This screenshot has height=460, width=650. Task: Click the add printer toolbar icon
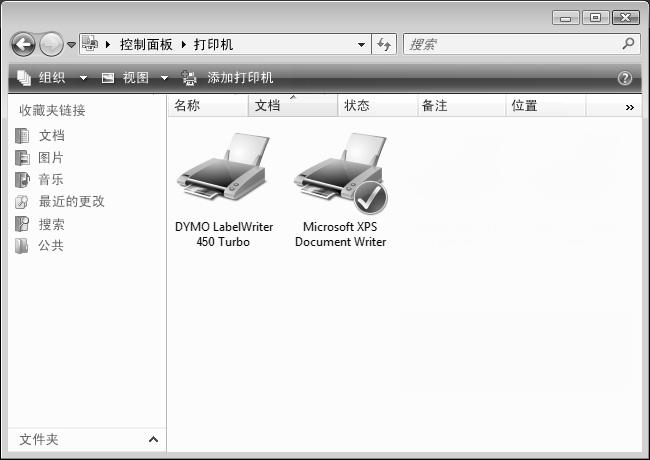point(189,78)
